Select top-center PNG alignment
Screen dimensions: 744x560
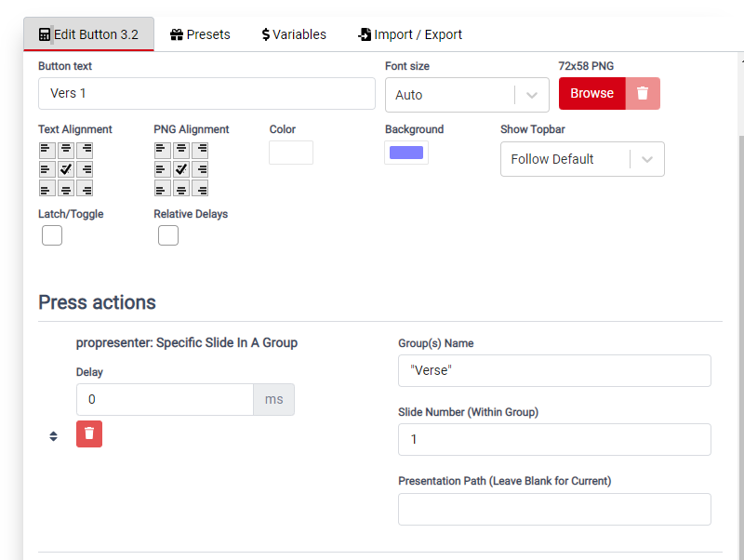[179, 149]
